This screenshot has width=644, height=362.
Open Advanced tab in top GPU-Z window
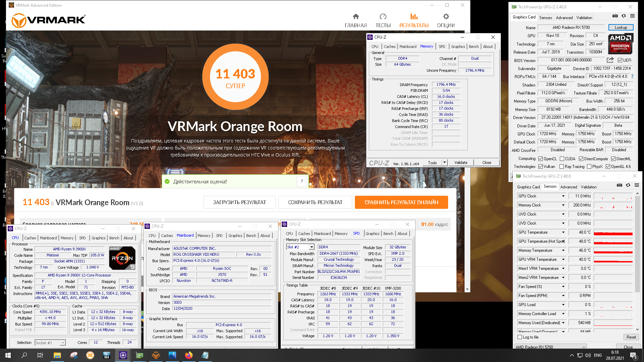[564, 18]
